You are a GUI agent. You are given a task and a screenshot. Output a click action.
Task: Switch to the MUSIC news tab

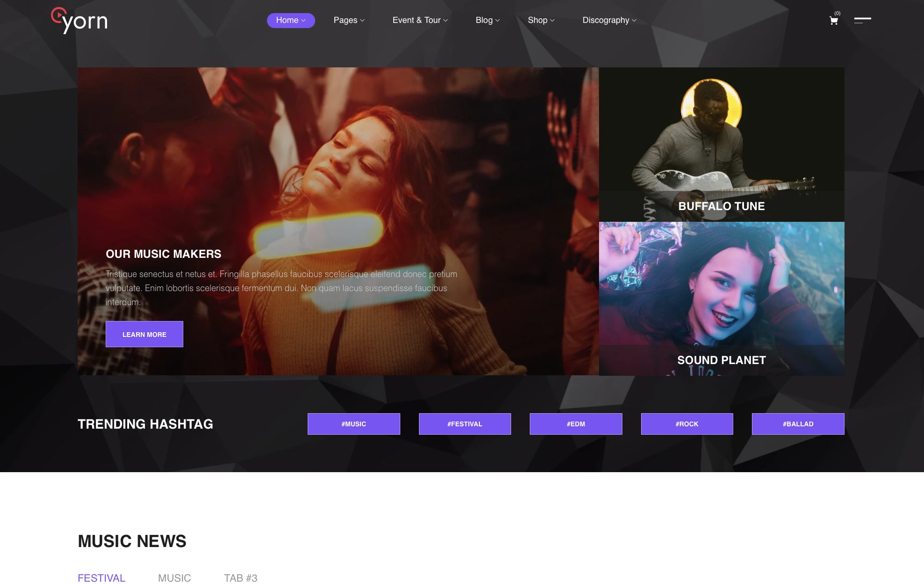point(174,578)
